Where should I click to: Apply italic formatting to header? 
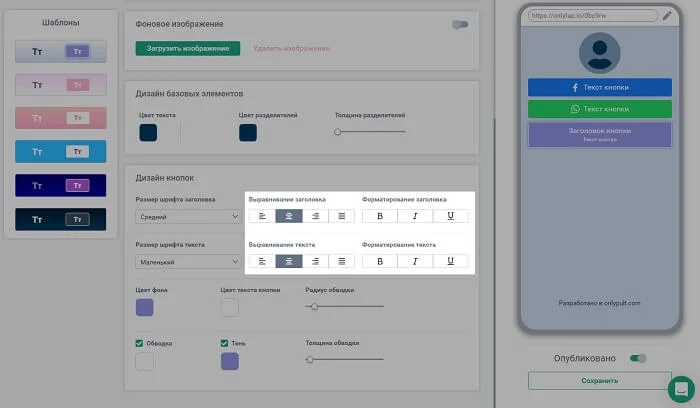pos(415,216)
